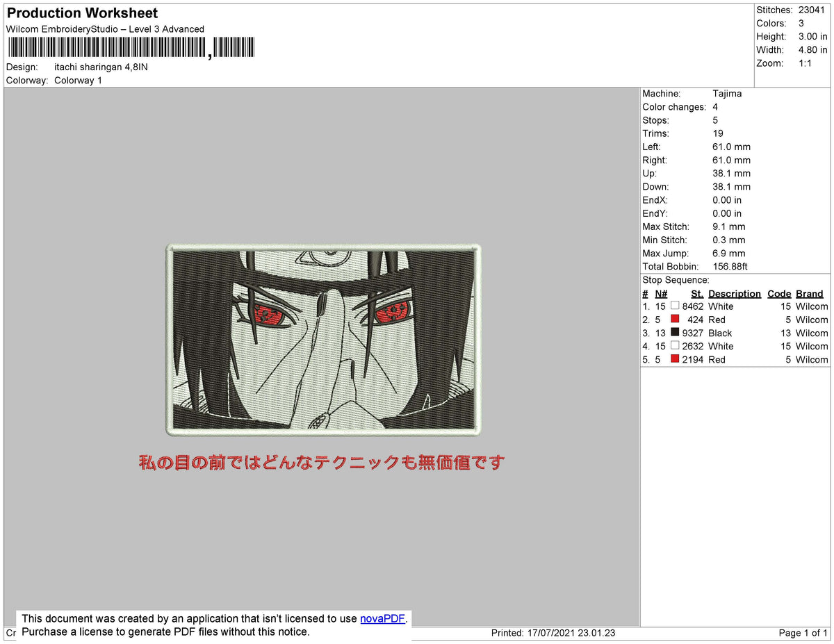Screen dimensions: 834x644
Task: Open the novaPDF license purchase link
Action: 382,618
